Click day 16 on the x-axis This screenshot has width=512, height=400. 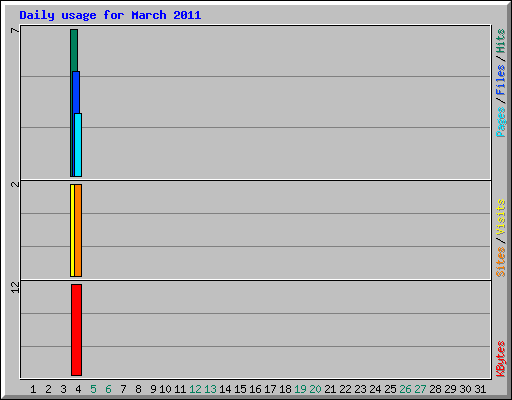255,389
